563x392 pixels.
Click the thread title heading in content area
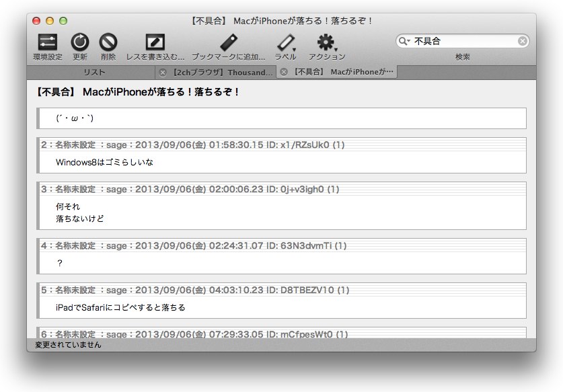tap(137, 92)
